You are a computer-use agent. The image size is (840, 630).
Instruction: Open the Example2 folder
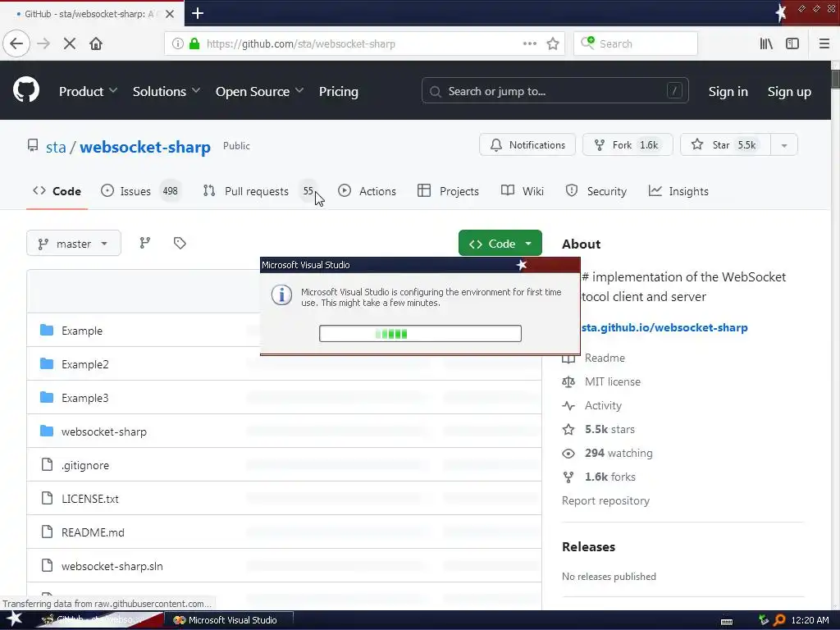84,364
